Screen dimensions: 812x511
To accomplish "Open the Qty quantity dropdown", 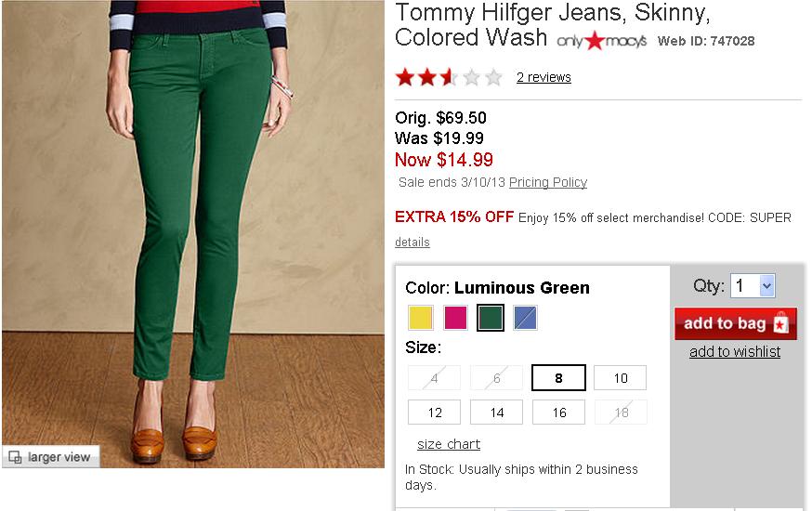I will 753,286.
